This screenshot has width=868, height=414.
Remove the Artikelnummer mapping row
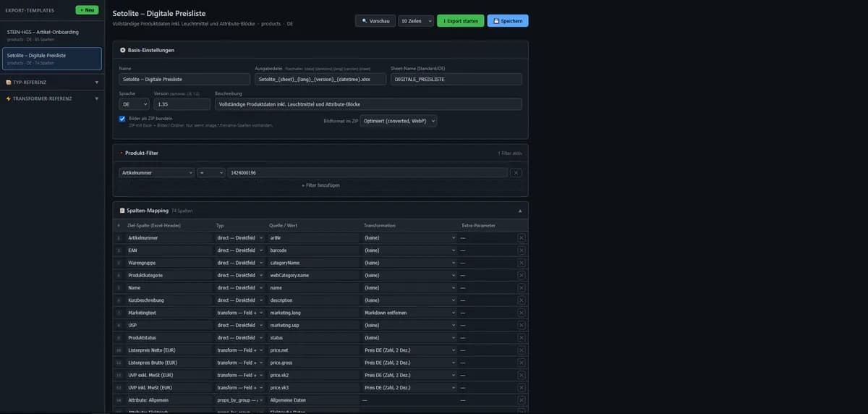pos(522,237)
